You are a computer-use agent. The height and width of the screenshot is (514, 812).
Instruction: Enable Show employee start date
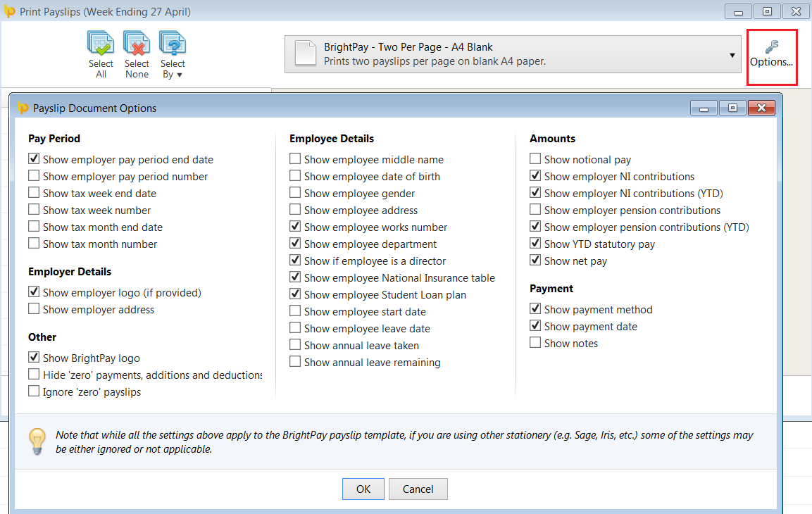pos(295,311)
